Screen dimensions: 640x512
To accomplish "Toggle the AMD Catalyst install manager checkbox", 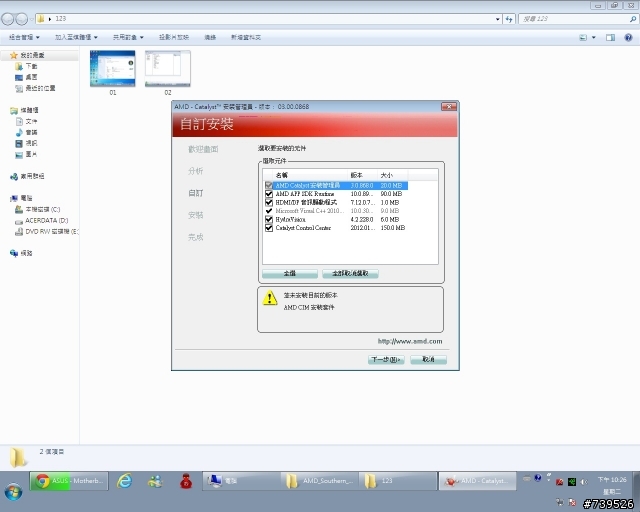I will click(269, 185).
